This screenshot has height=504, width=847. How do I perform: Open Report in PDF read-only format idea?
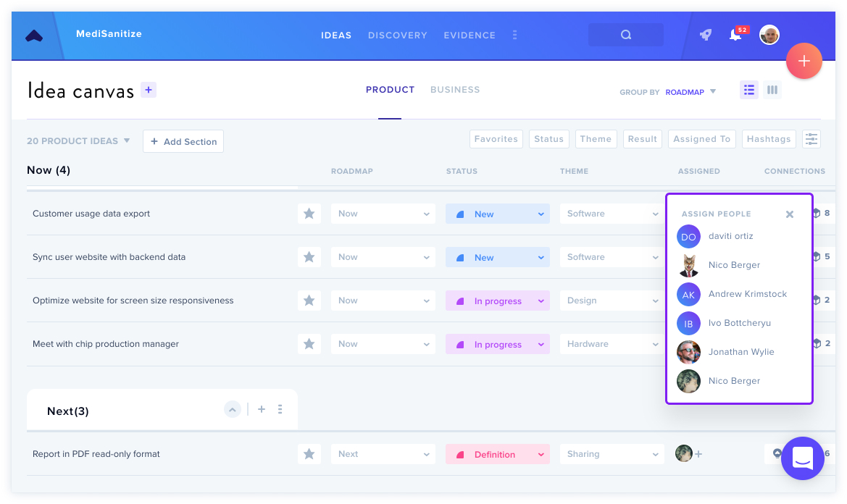coord(96,454)
